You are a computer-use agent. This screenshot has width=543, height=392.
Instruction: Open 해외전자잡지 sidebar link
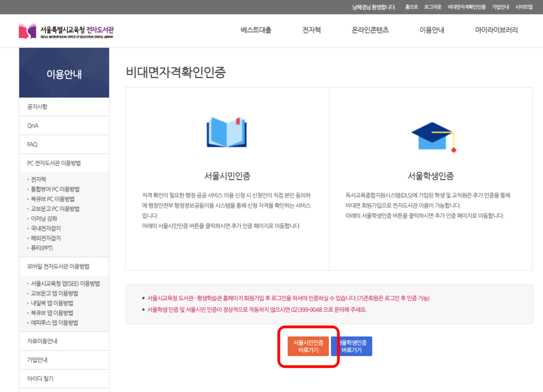tap(46, 238)
